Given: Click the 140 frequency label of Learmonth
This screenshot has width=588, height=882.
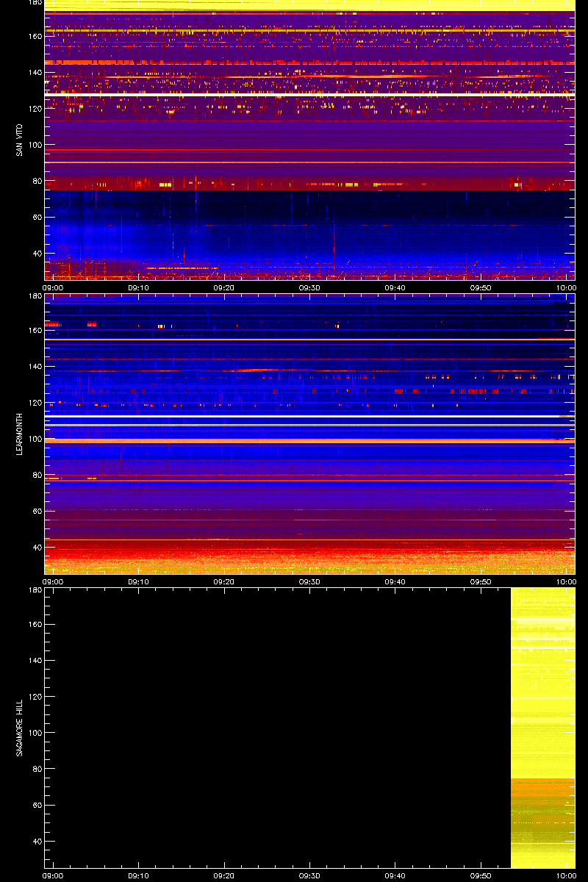Looking at the screenshot, I should (x=35, y=367).
